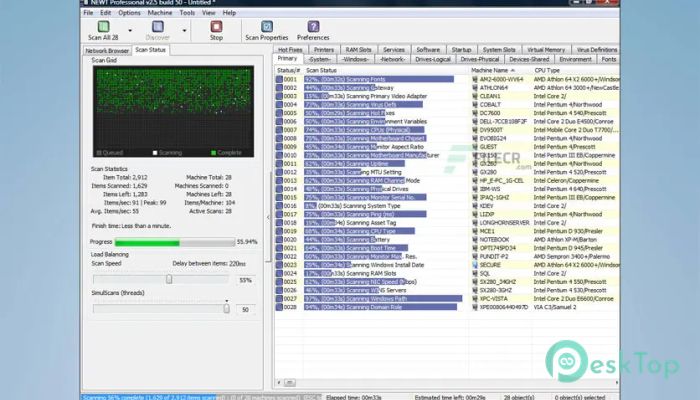Open Scan Properties
The image size is (700, 400).
(267, 30)
